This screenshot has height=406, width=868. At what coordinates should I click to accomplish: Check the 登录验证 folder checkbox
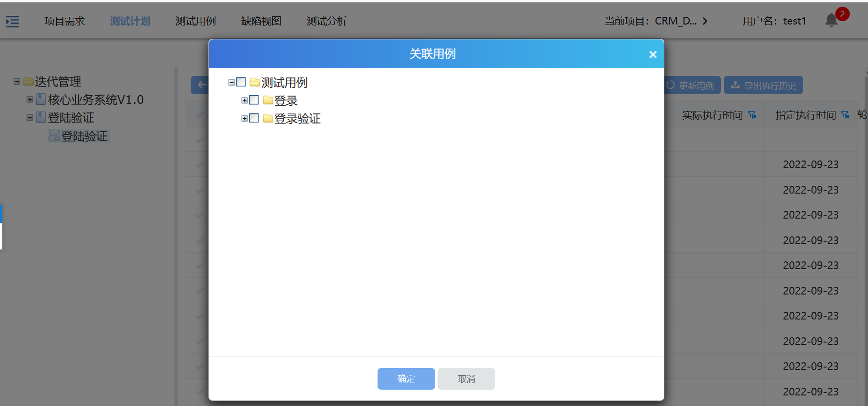[x=254, y=118]
